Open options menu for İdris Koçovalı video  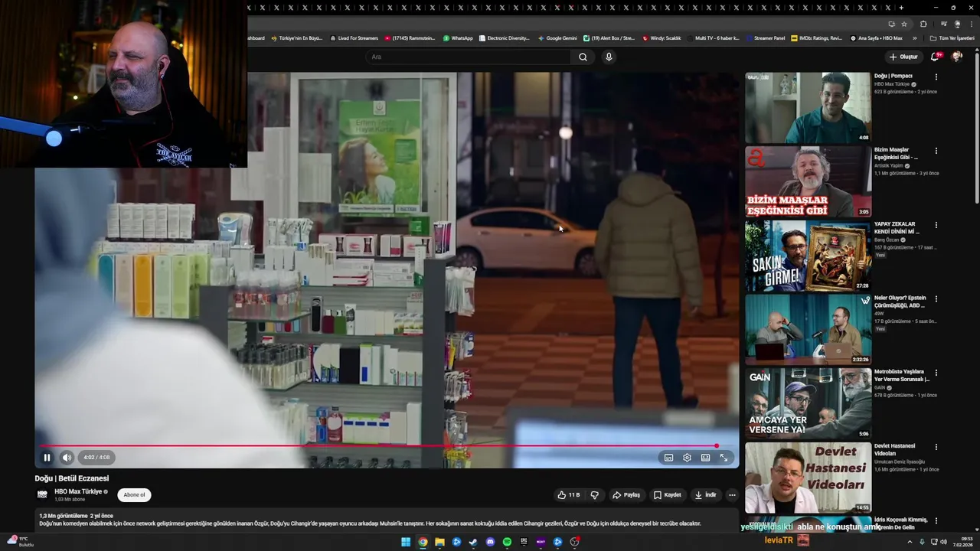tap(936, 521)
